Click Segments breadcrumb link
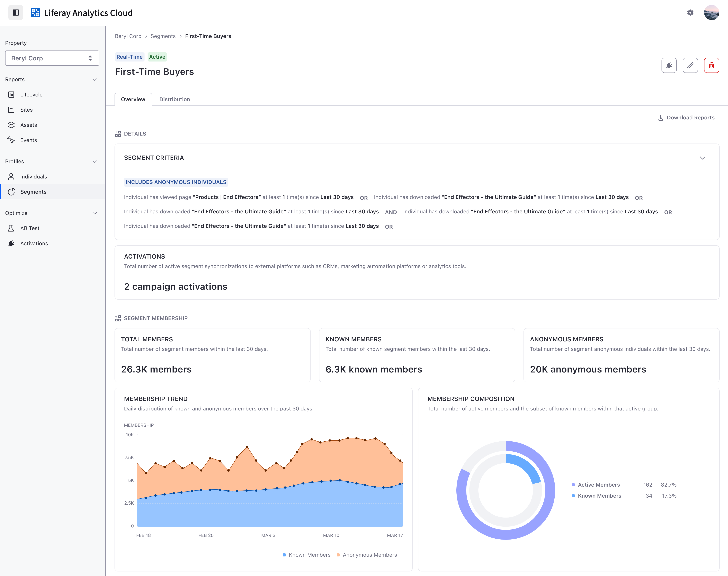Image resolution: width=728 pixels, height=576 pixels. point(163,36)
